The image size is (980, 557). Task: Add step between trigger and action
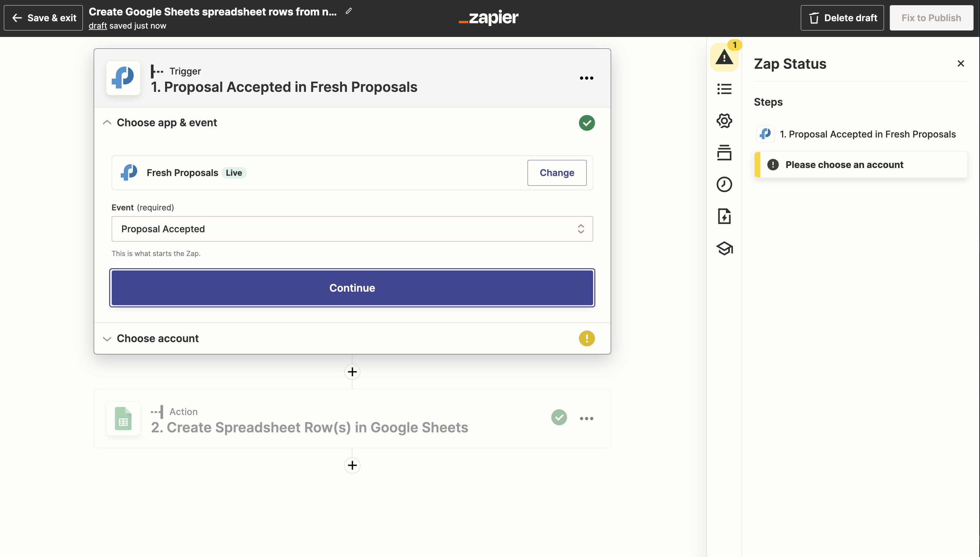[352, 371]
